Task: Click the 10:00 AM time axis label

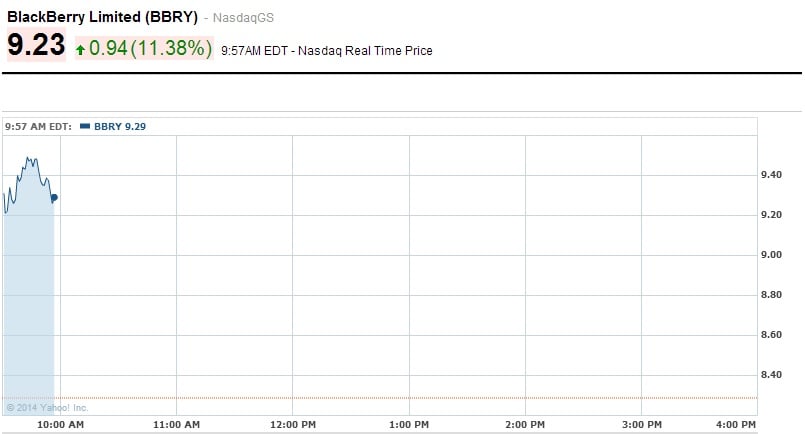Action: tap(59, 425)
